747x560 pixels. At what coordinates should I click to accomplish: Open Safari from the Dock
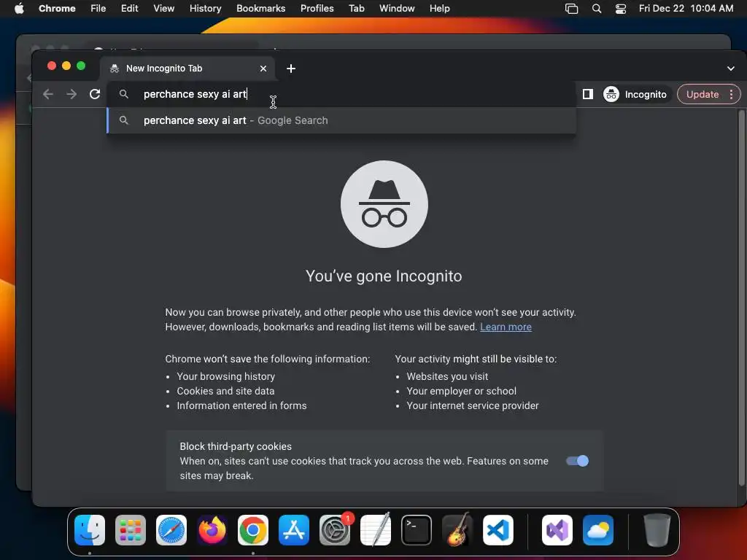(x=171, y=530)
